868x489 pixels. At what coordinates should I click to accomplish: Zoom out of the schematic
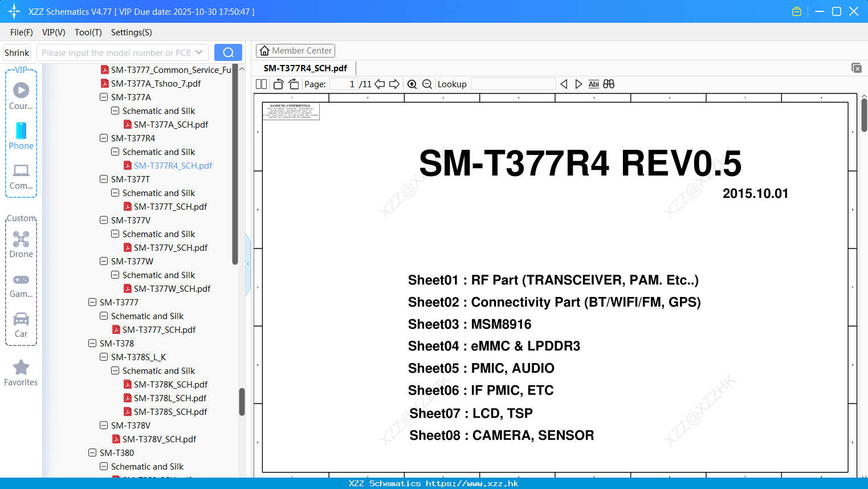point(427,84)
